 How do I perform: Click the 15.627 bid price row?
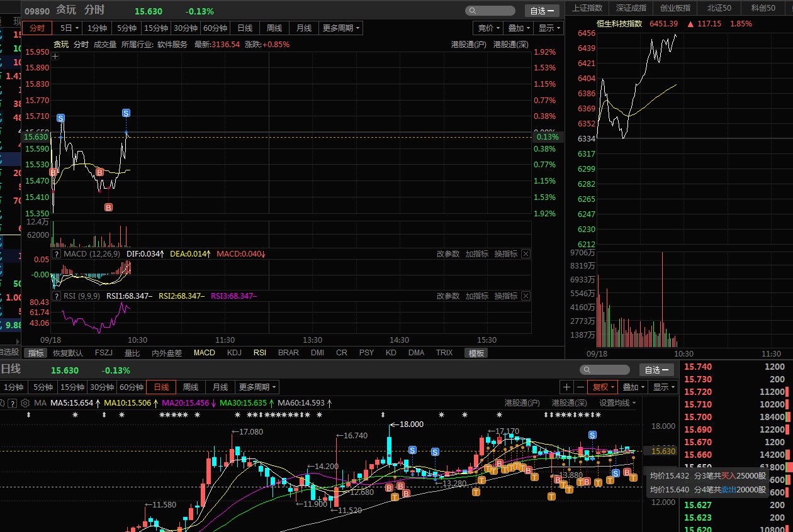point(737,505)
